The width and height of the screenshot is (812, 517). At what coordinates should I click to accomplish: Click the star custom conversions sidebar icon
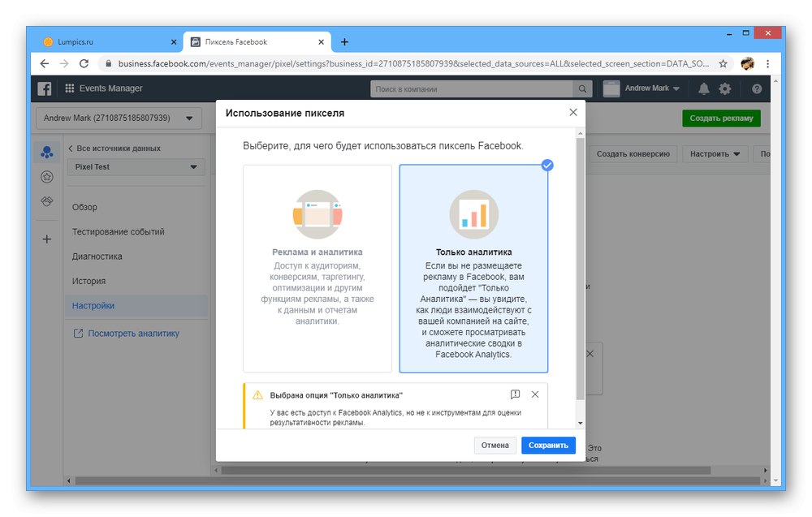click(47, 177)
